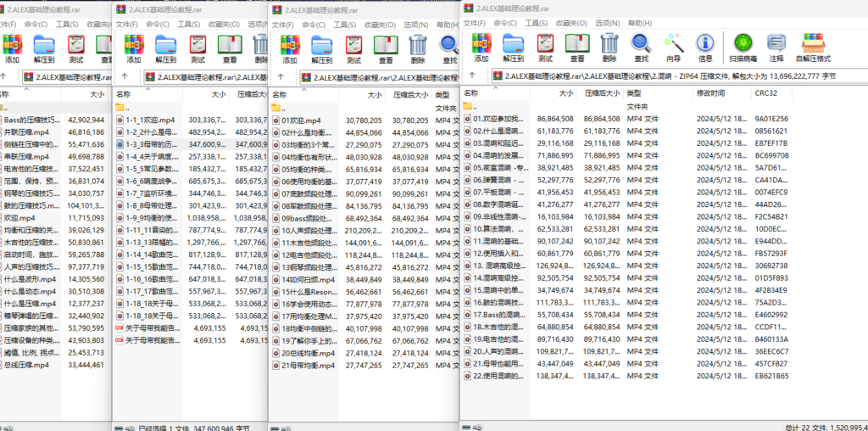Click the archive path field showing ZIP64
Viewport: 868px width, 431px height.
[x=670, y=76]
